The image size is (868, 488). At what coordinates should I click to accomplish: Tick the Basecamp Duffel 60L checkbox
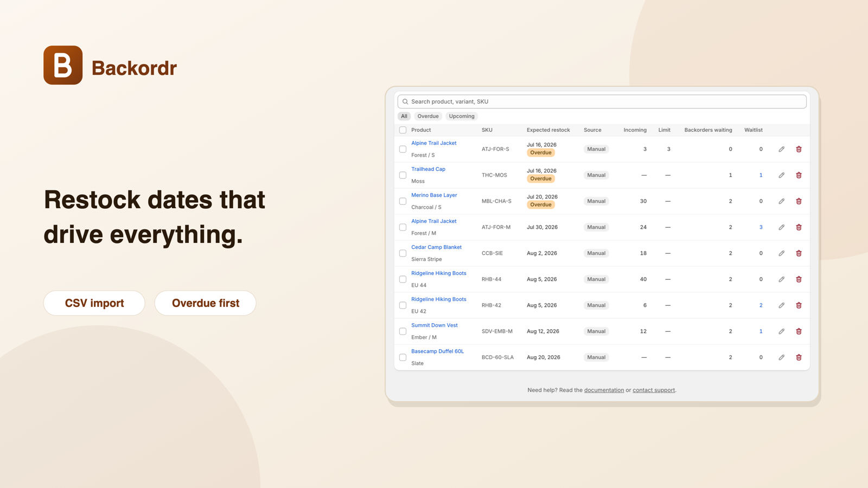tap(403, 357)
